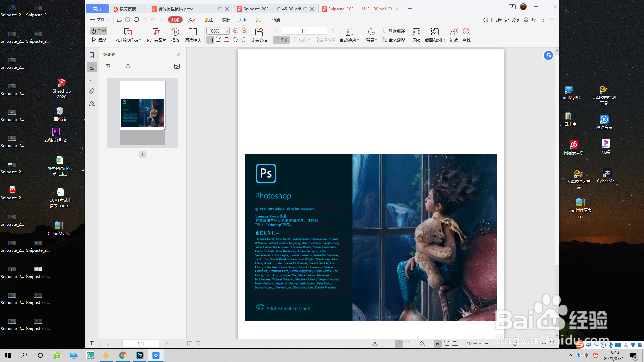Open the thumbnail panel in sidebar
Image resolution: width=644 pixels, height=362 pixels.
coord(92,67)
